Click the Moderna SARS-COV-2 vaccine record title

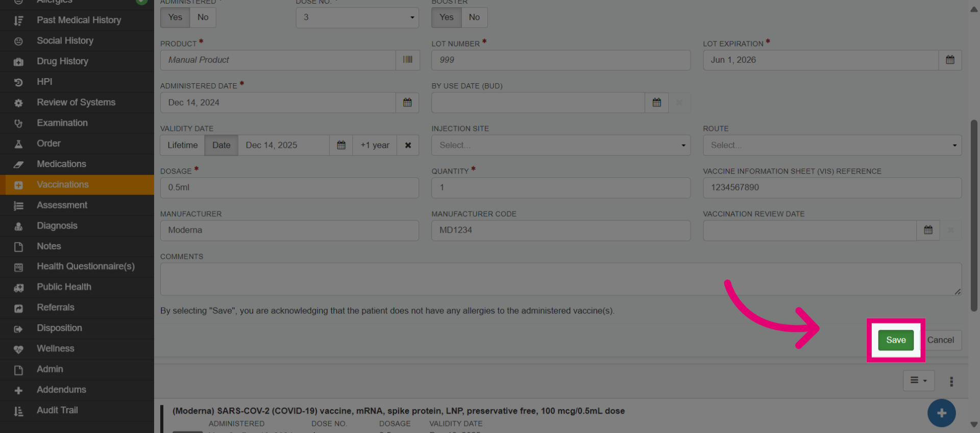pos(398,411)
